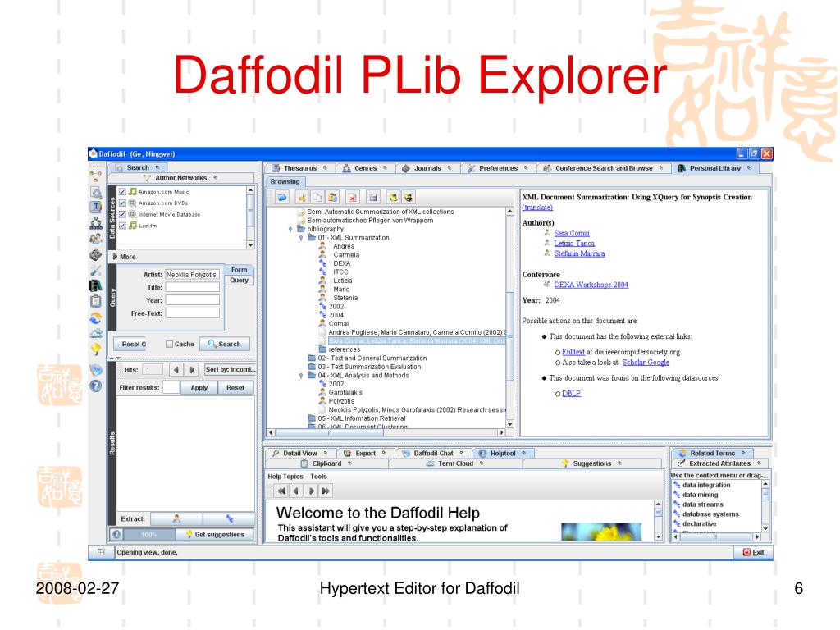This screenshot has height=630, width=840.
Task: Collapse the 04 - XML Analysis and Methods folder
Action: [301, 376]
